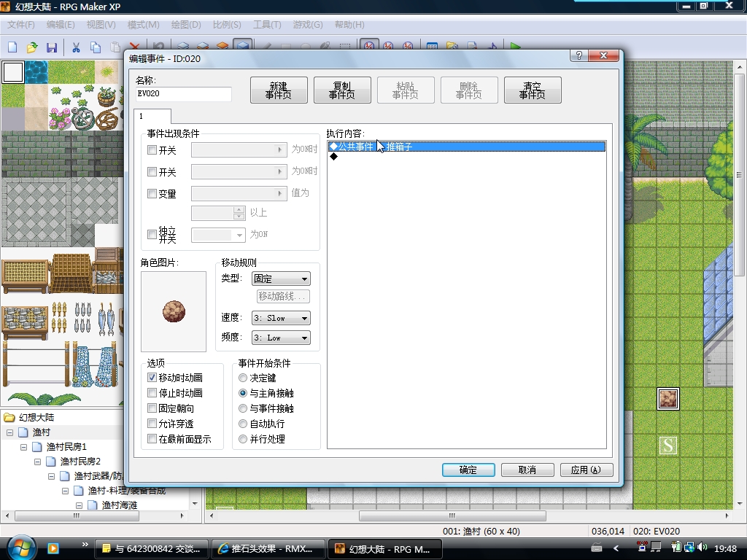Select the 并行处理 trigger radio button
This screenshot has height=560, width=747.
[243, 439]
